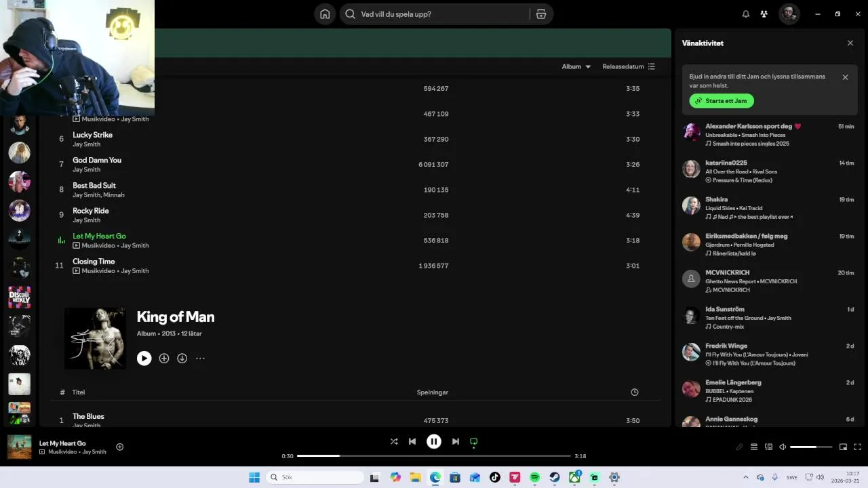This screenshot has height=488, width=868.
Task: Open TikTok from the taskbar
Action: (495, 477)
